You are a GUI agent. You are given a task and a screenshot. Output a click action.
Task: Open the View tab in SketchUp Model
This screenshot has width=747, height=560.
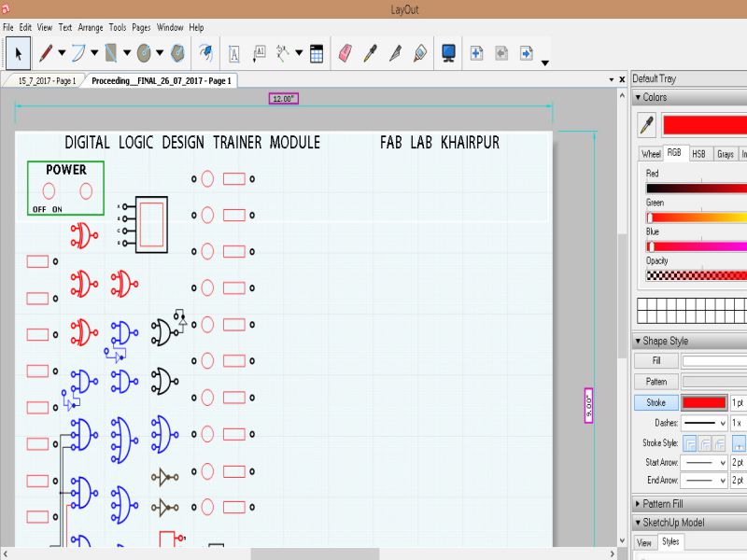644,542
